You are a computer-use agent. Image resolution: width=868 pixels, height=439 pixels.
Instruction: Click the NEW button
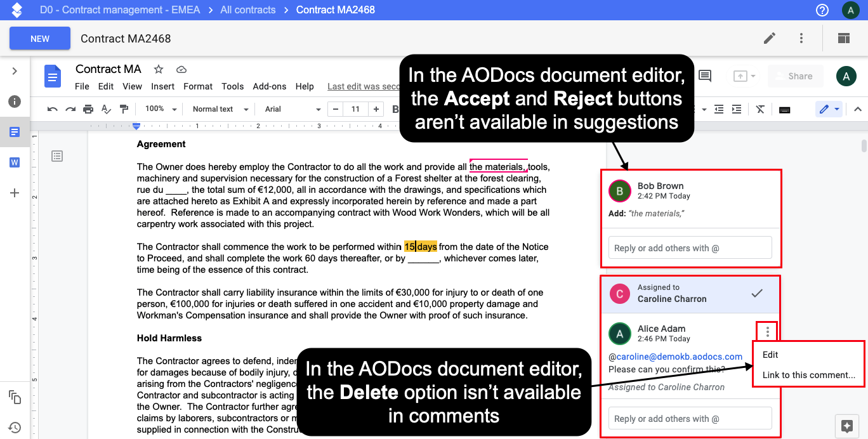point(40,39)
